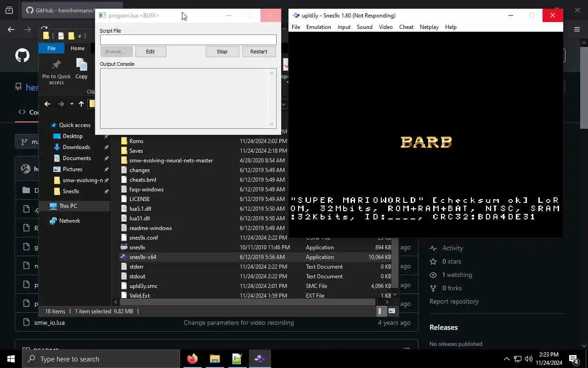This screenshot has height=368, width=588.
Task: Select the cheats.bml file
Action: click(142, 180)
